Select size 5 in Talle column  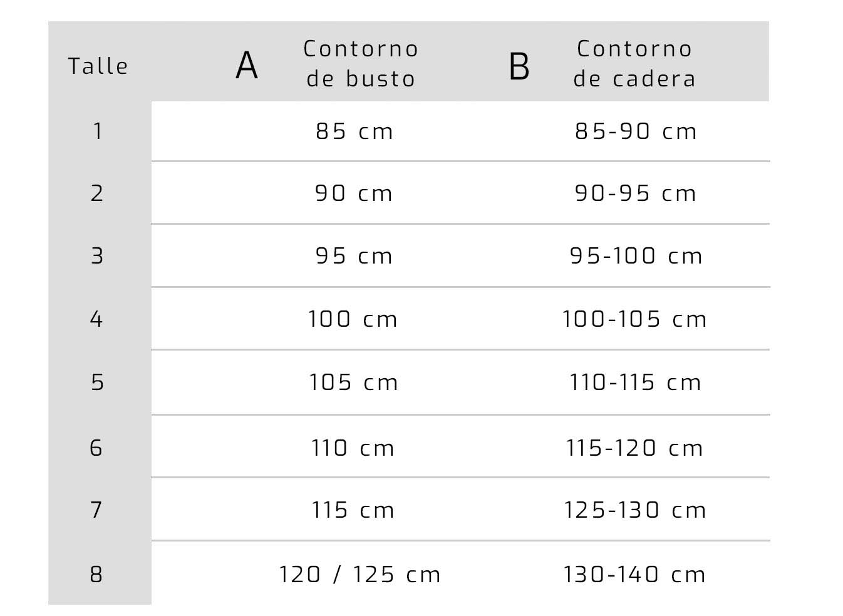coord(97,382)
